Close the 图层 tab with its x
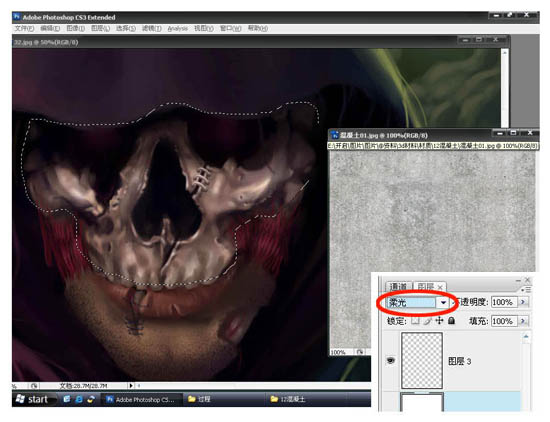Screen dimensions: 550x422 click(440, 287)
